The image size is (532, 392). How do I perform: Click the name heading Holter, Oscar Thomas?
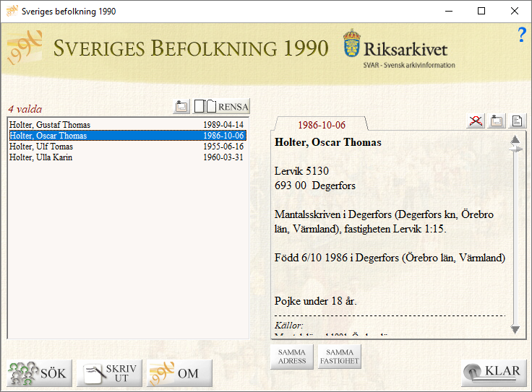(327, 142)
